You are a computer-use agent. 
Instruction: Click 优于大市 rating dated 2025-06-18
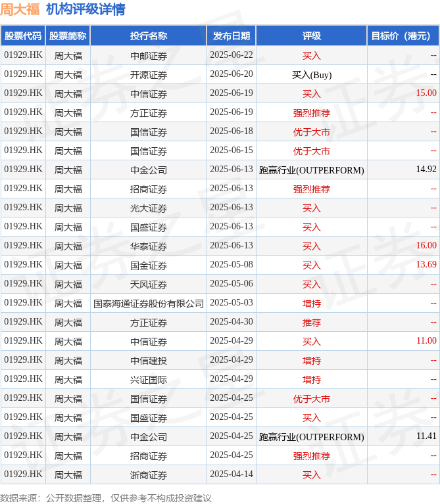click(311, 132)
